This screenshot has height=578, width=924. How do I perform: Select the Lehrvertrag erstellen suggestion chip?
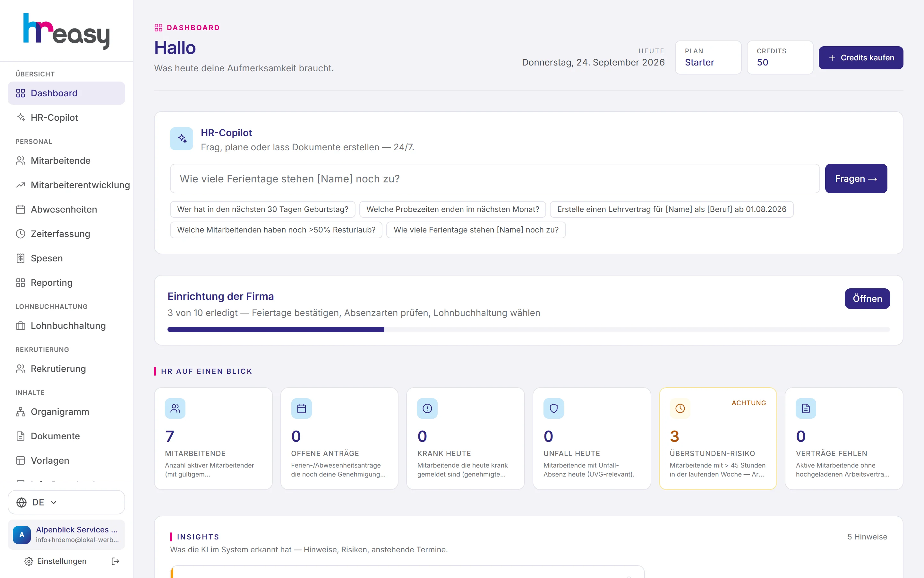pos(672,209)
